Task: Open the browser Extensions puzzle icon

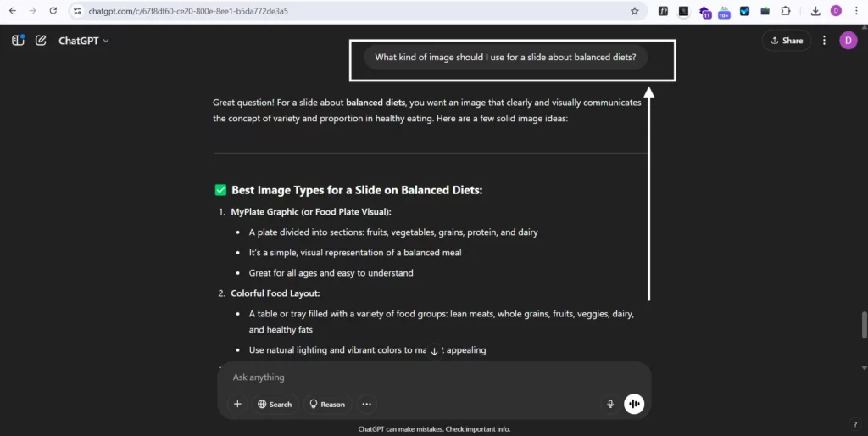Action: 786,11
